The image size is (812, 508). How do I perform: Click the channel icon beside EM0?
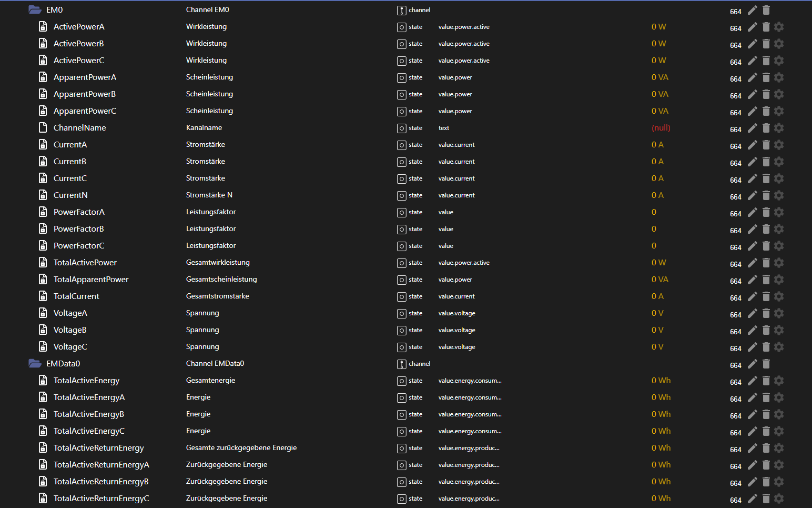point(401,9)
